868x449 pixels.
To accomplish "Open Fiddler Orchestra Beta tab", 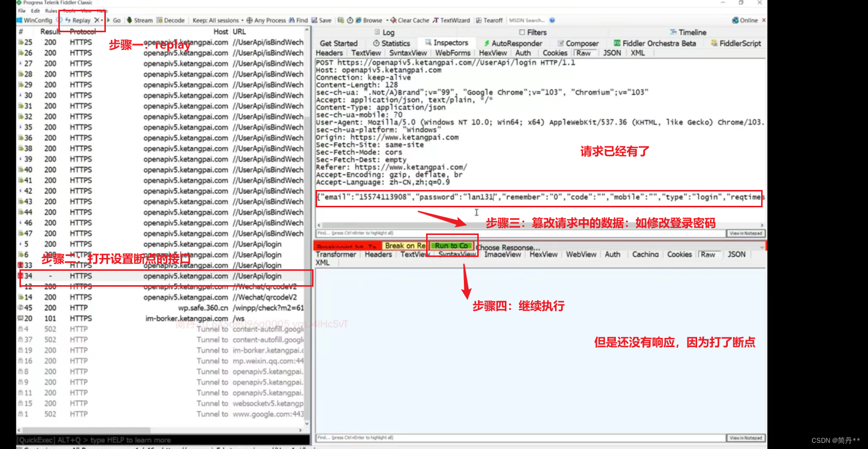I will (655, 44).
